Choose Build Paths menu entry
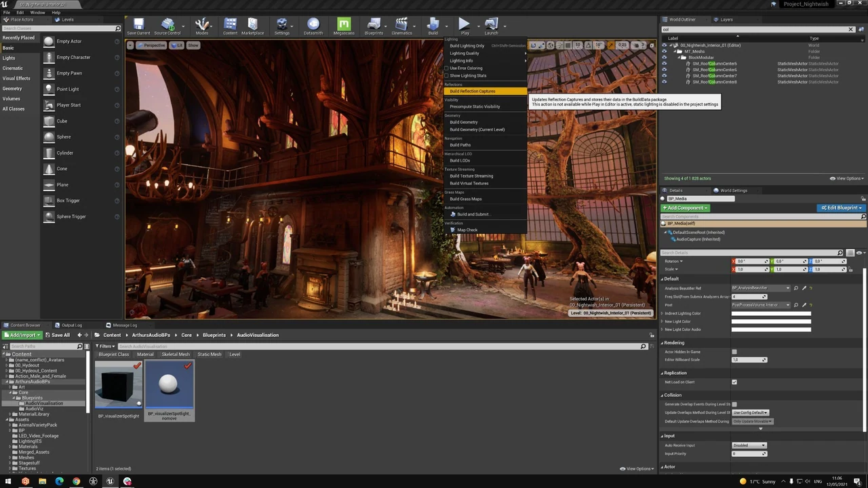Viewport: 868px width, 488px height. coord(486,144)
